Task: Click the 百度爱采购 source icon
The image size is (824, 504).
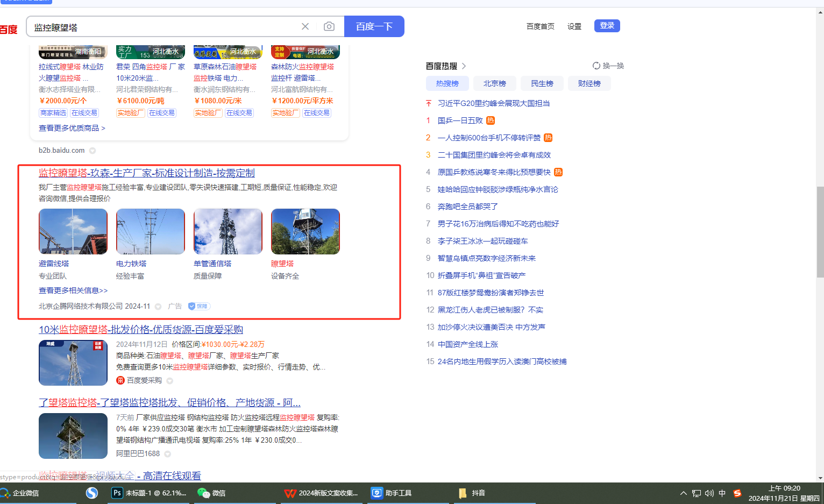Action: coord(120,380)
